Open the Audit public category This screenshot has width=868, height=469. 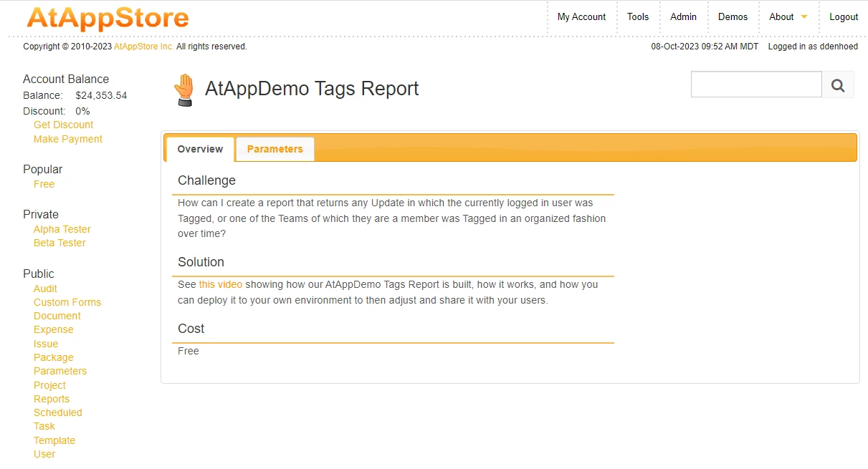[x=45, y=289]
